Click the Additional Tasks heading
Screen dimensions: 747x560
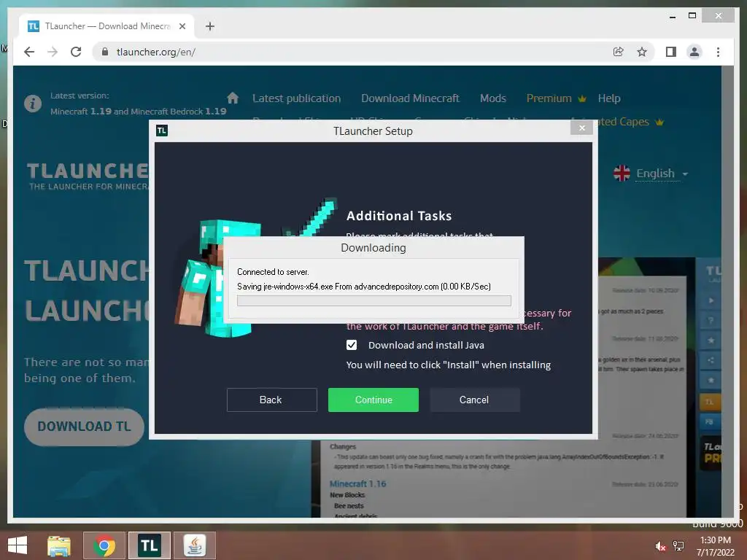399,216
